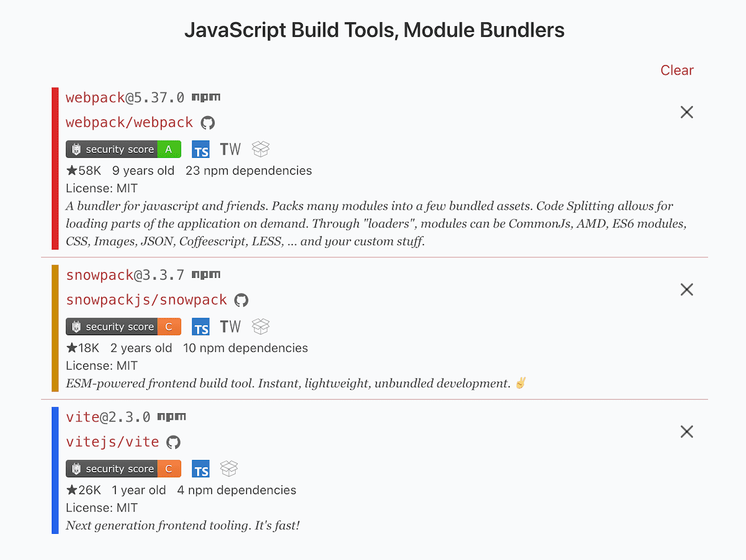Click the npm icon next to snowpack@3.3.7
Screen dimensions: 746x560
(x=206, y=275)
